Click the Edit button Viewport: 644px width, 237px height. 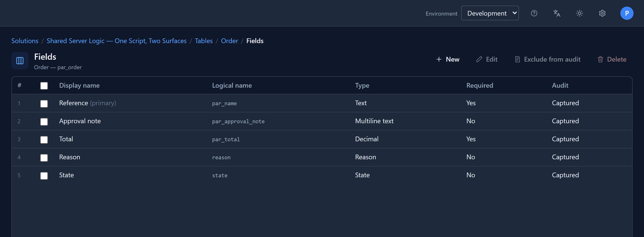(487, 59)
